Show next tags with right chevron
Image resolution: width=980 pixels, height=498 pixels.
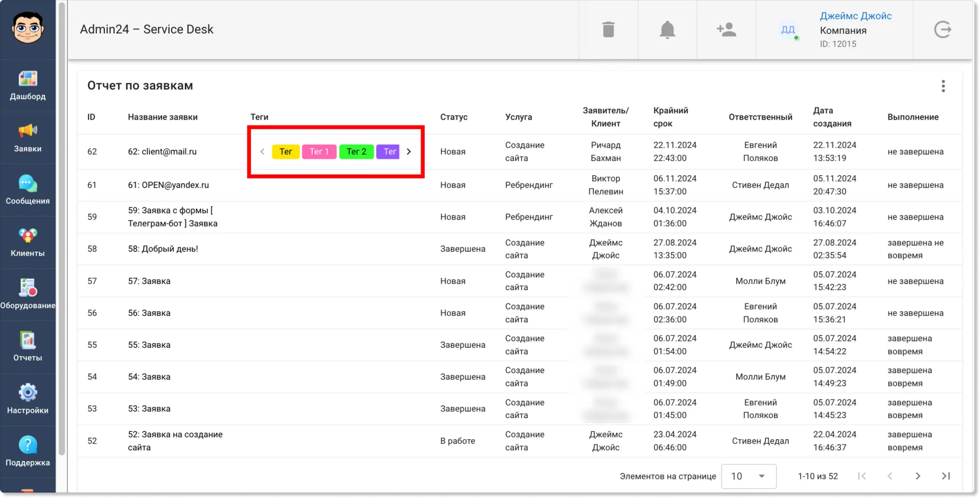click(409, 152)
